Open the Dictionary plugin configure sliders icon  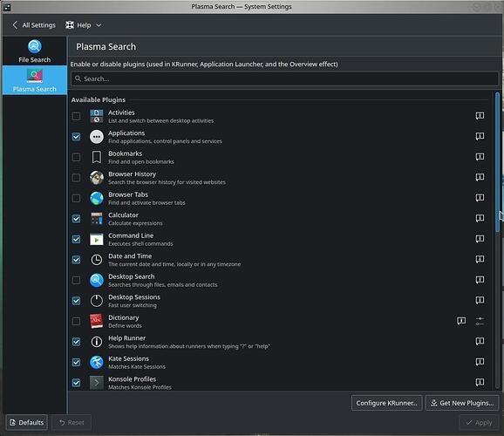pyautogui.click(x=480, y=321)
